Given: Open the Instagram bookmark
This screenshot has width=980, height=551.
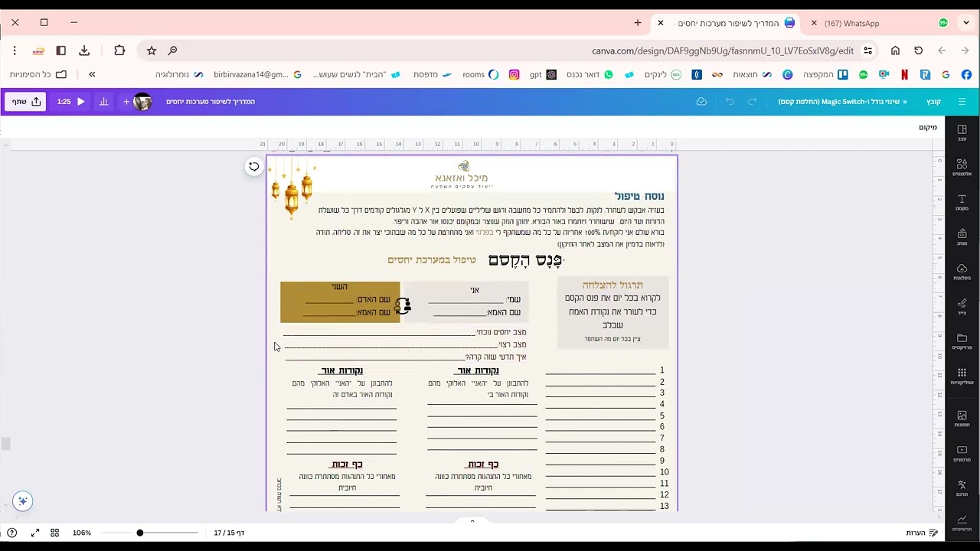Looking at the screenshot, I should (514, 74).
